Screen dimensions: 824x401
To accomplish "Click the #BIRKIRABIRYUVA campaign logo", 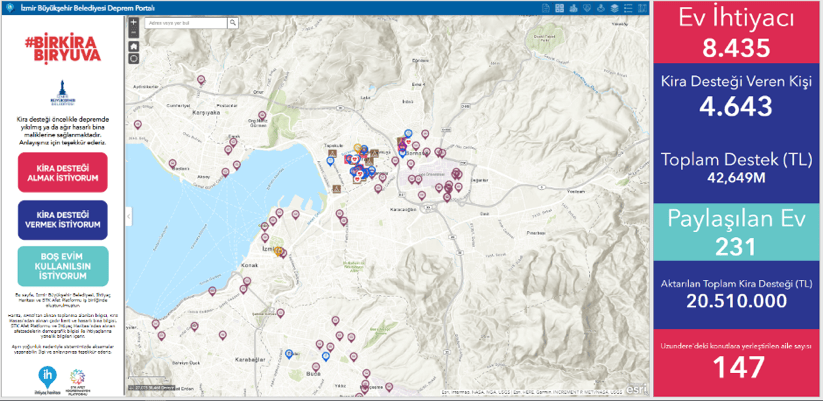I will pyautogui.click(x=63, y=50).
